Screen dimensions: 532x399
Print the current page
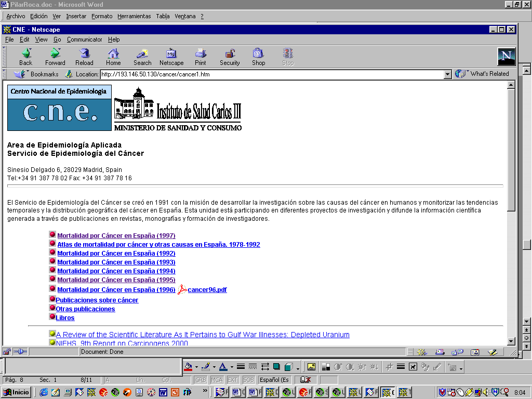[201, 57]
